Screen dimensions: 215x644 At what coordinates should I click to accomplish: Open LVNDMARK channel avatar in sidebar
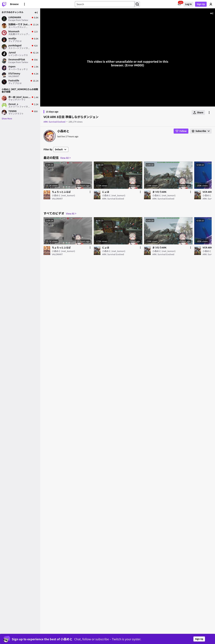coord(4,19)
